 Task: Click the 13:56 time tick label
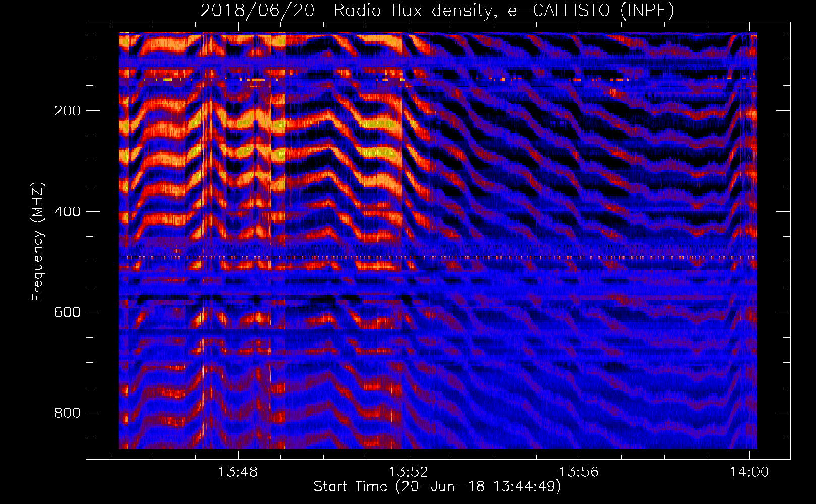click(x=578, y=472)
